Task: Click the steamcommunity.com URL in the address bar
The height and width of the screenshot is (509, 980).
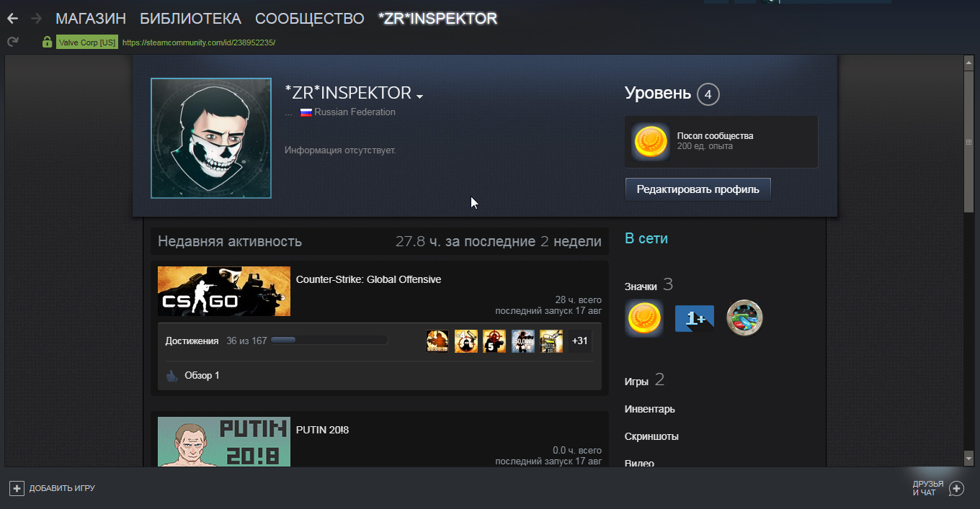Action: coord(199,42)
